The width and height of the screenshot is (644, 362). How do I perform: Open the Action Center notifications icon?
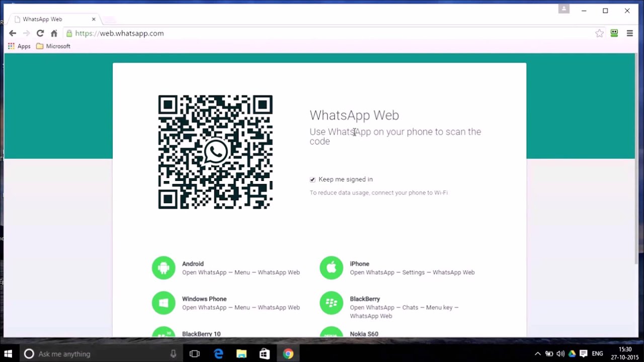coord(584,354)
